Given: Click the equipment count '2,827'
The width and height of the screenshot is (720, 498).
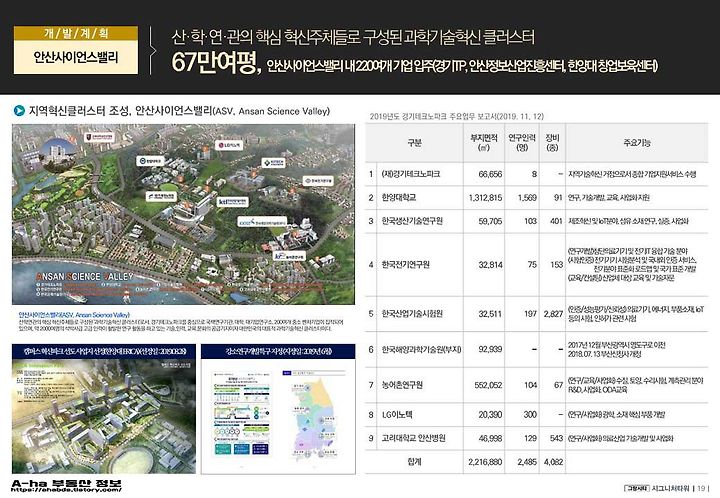Looking at the screenshot, I should click(x=553, y=314).
